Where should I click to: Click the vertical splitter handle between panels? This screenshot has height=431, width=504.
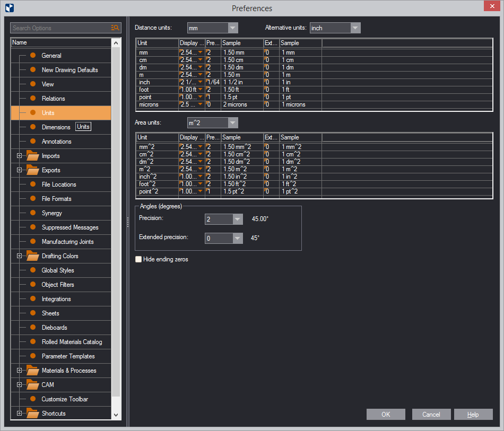click(x=128, y=222)
